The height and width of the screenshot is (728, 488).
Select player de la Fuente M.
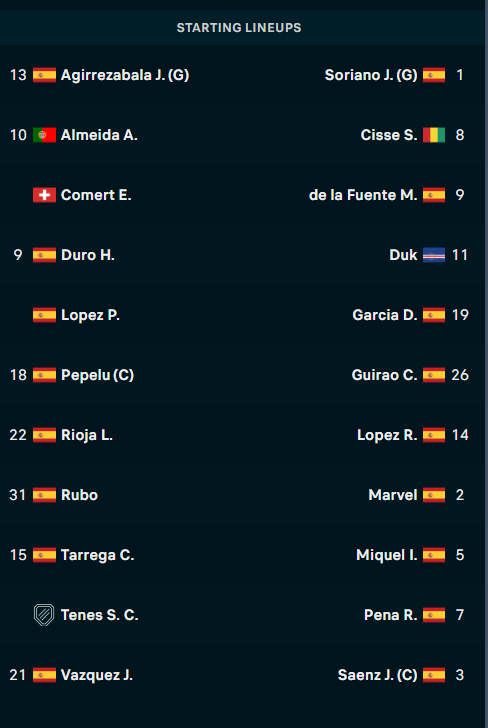point(363,195)
